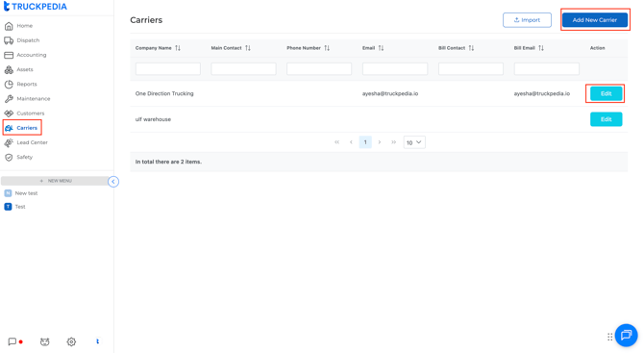Open the Reports pie chart icon
Viewport: 644px width, 353px height.
9,85
